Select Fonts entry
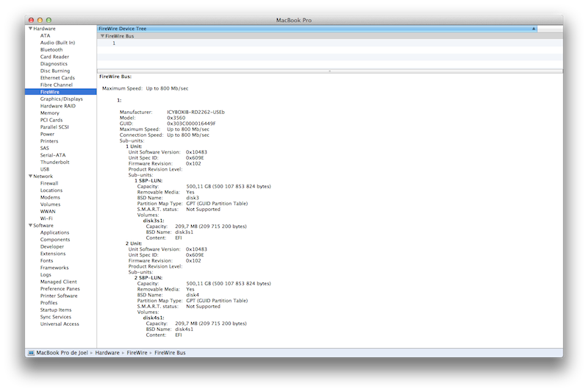The width and height of the screenshot is (588, 392). pos(46,260)
